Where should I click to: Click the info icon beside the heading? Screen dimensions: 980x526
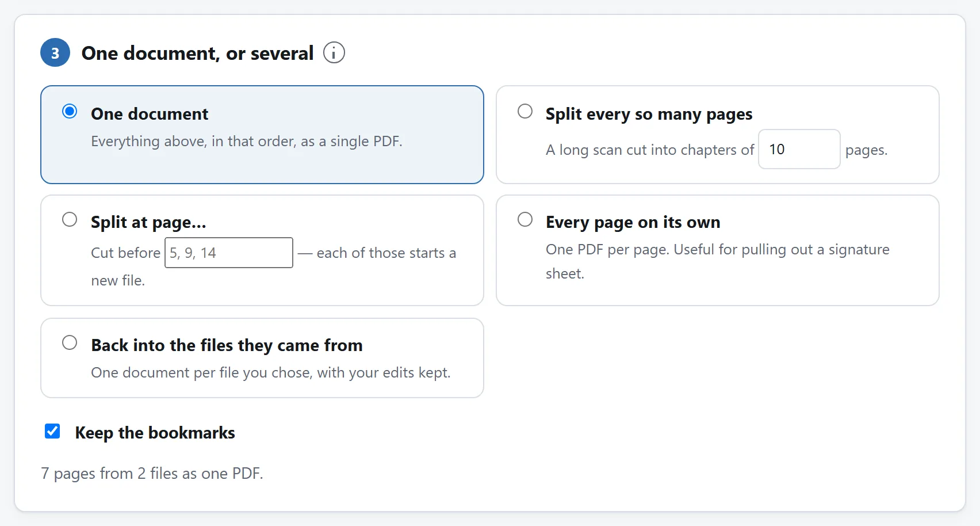pos(334,52)
